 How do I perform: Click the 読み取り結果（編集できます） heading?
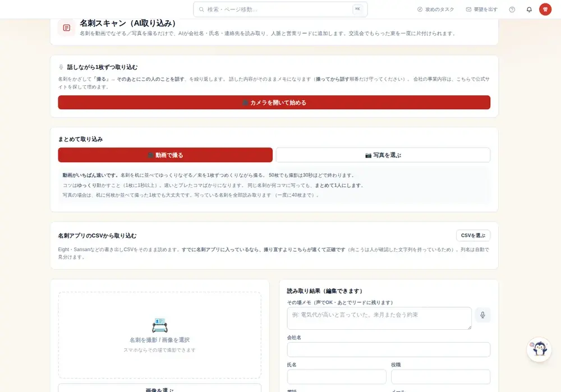325,291
